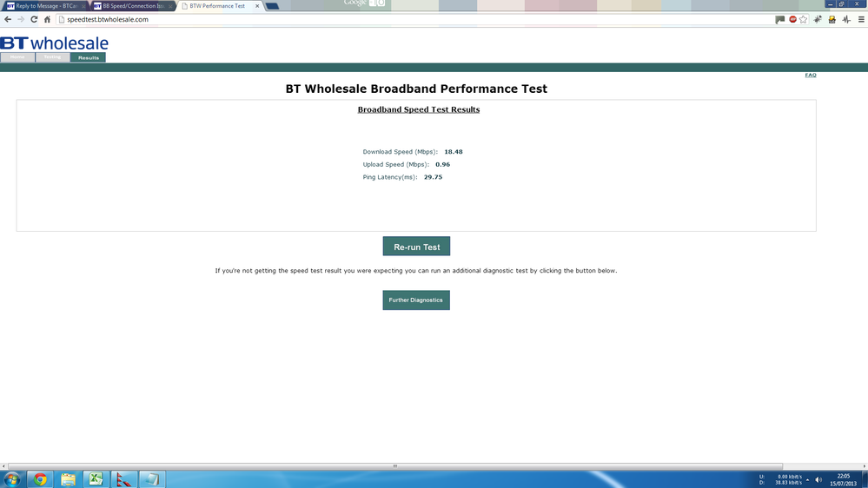The height and width of the screenshot is (488, 868).
Task: Click the Testing site nav tab
Action: tap(53, 57)
